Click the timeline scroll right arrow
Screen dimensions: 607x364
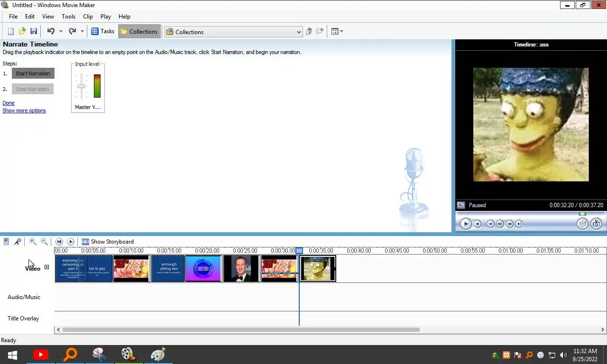pyautogui.click(x=603, y=329)
